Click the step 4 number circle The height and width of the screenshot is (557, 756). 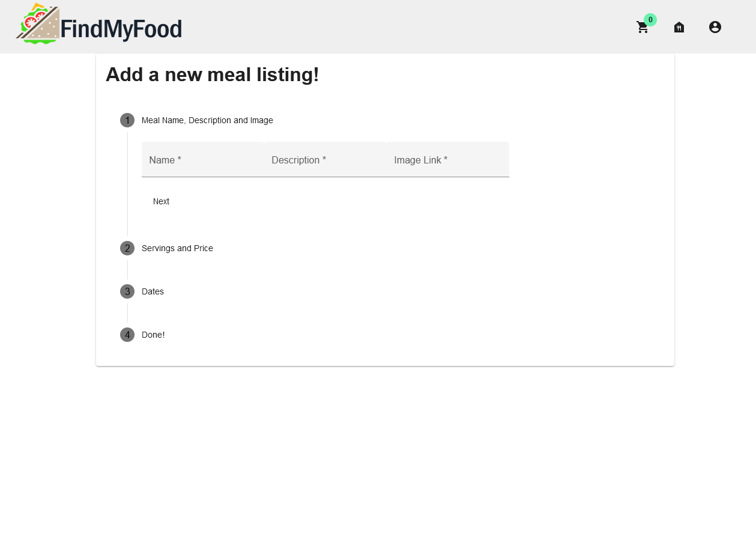(x=127, y=335)
